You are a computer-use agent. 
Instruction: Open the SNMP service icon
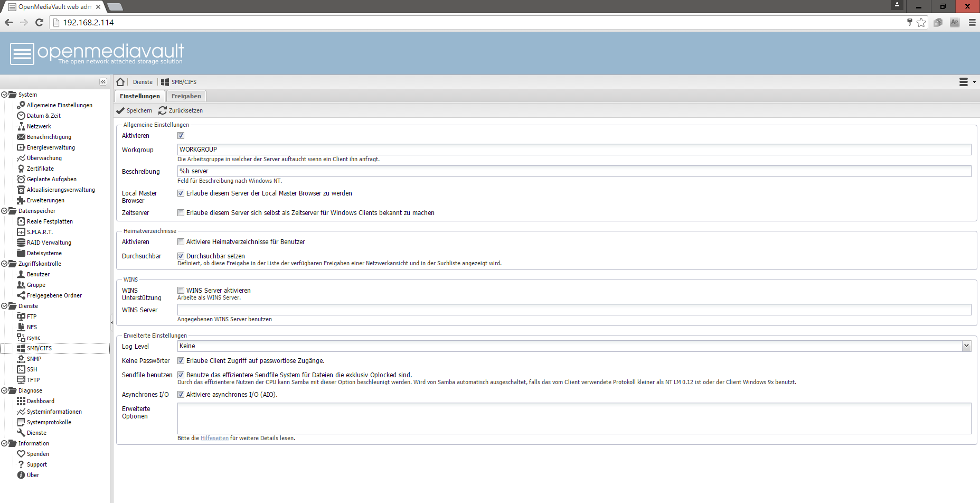(x=21, y=359)
